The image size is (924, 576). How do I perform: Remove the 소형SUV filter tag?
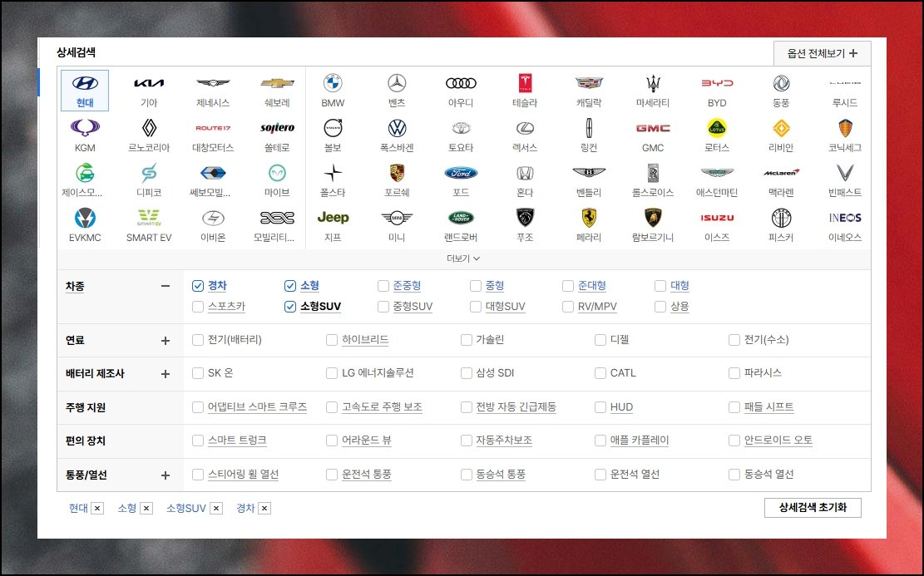(216, 509)
